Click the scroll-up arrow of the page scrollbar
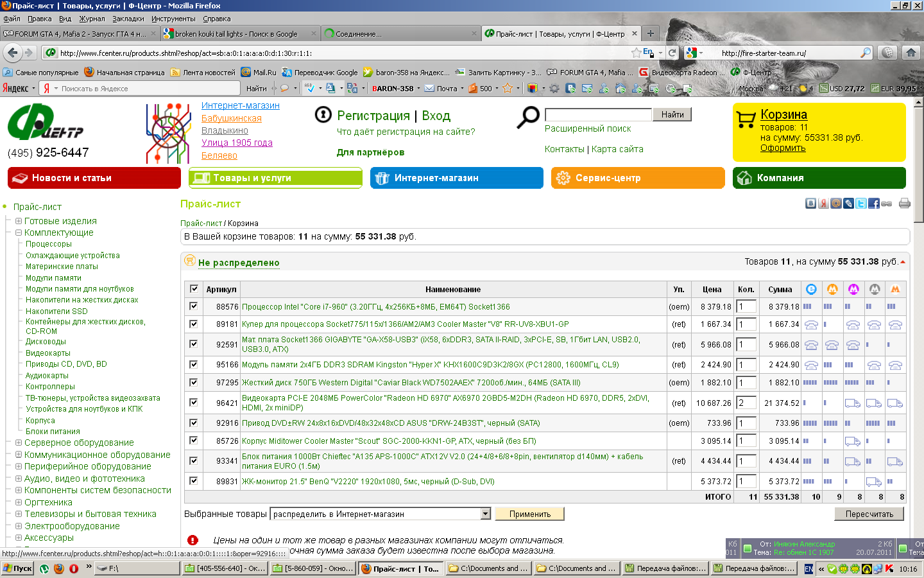 918,102
